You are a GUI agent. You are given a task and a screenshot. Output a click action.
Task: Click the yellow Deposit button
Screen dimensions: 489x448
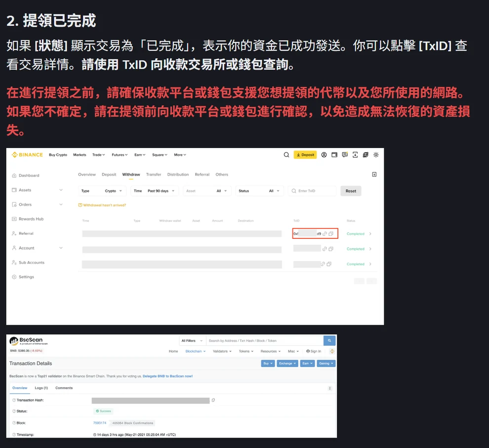305,155
